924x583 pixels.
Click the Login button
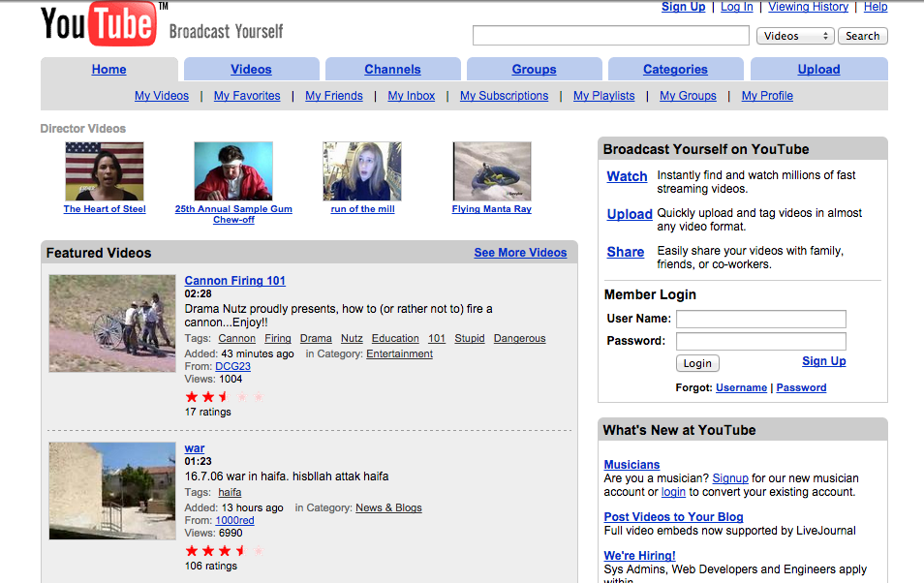[x=697, y=363]
